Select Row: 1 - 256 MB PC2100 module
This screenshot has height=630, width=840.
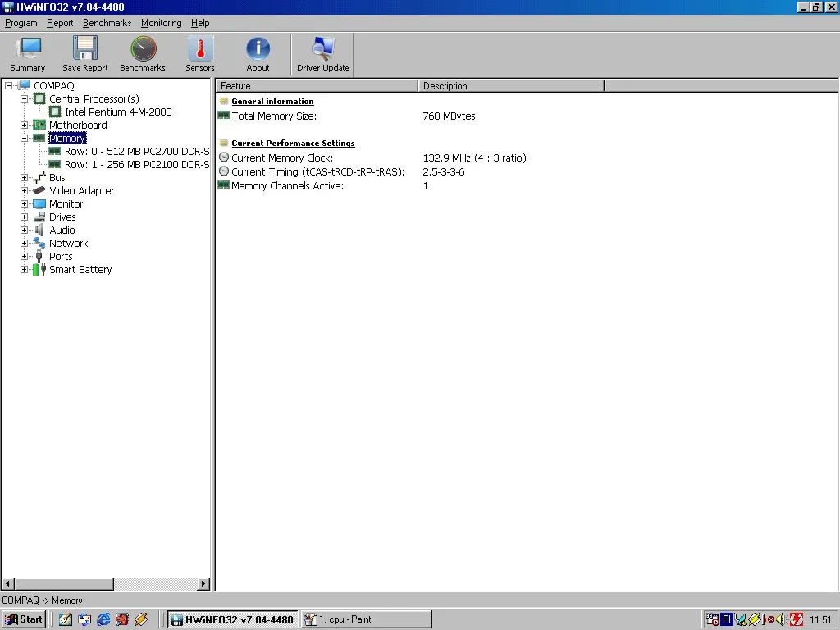tap(137, 164)
